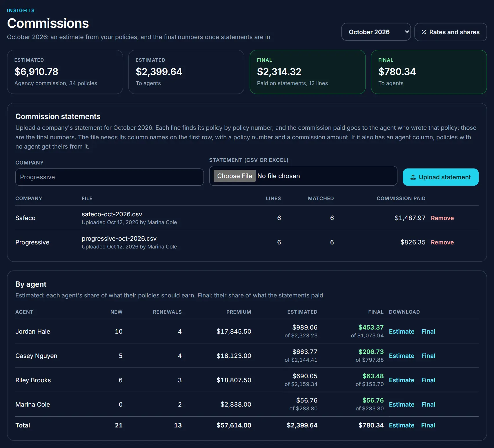
Task: Download Jordan Hale's Final report
Action: point(428,331)
